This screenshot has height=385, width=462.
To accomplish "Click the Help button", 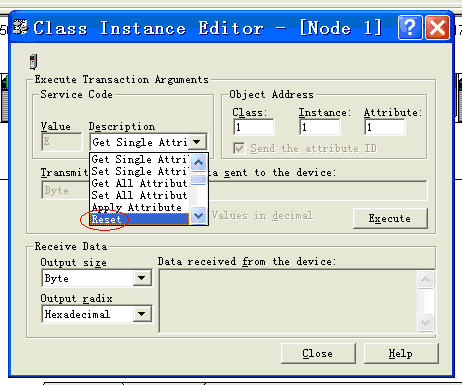I will (401, 353).
